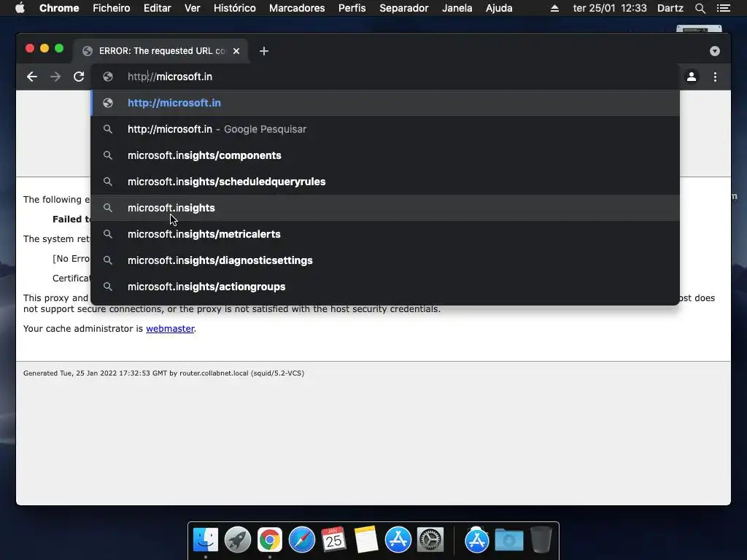The image size is (747, 560).
Task: Go back using the back arrow
Action: tap(32, 77)
